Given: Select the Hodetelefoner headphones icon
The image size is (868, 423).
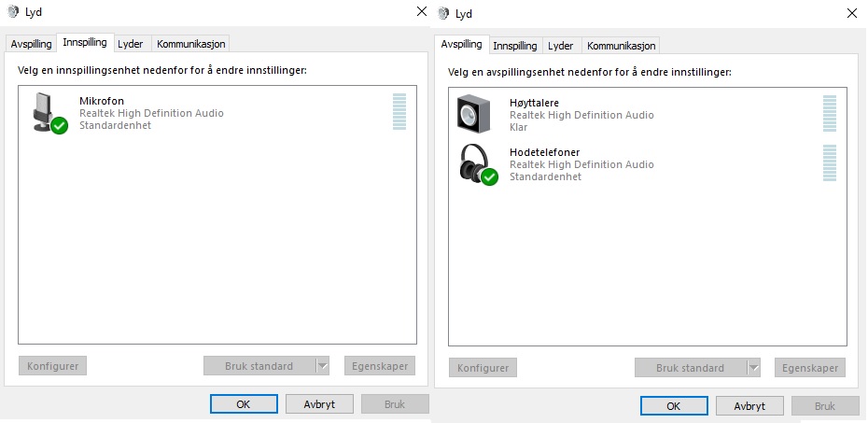Looking at the screenshot, I should click(x=478, y=164).
